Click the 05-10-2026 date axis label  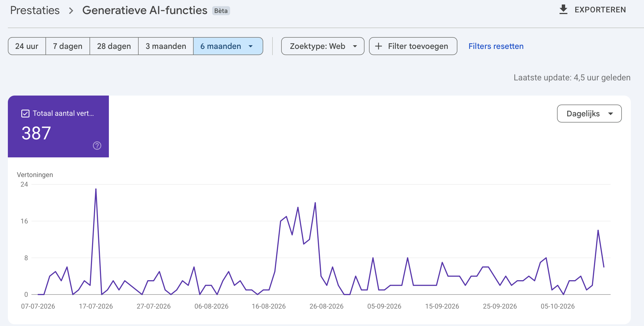pos(558,306)
